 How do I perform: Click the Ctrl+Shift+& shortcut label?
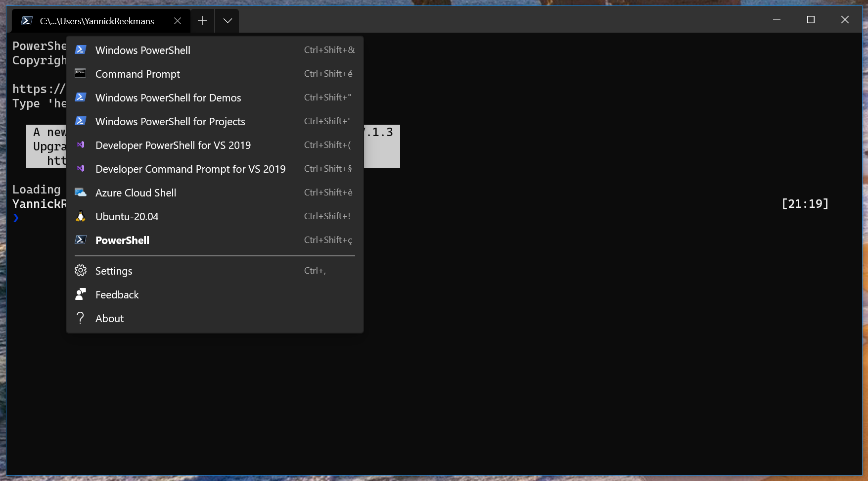click(329, 50)
